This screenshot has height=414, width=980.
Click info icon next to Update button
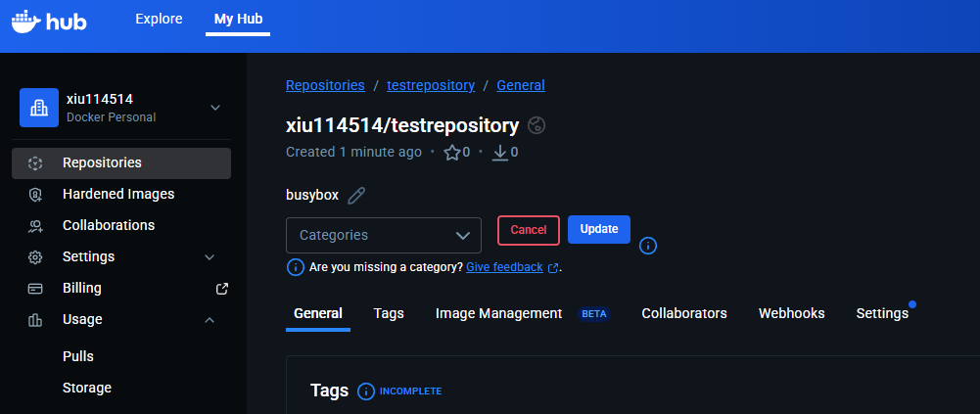click(648, 246)
